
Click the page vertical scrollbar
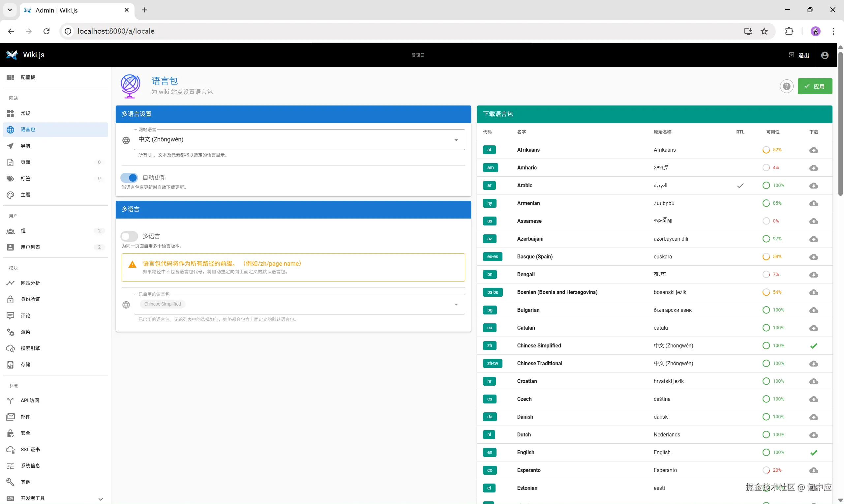840,124
